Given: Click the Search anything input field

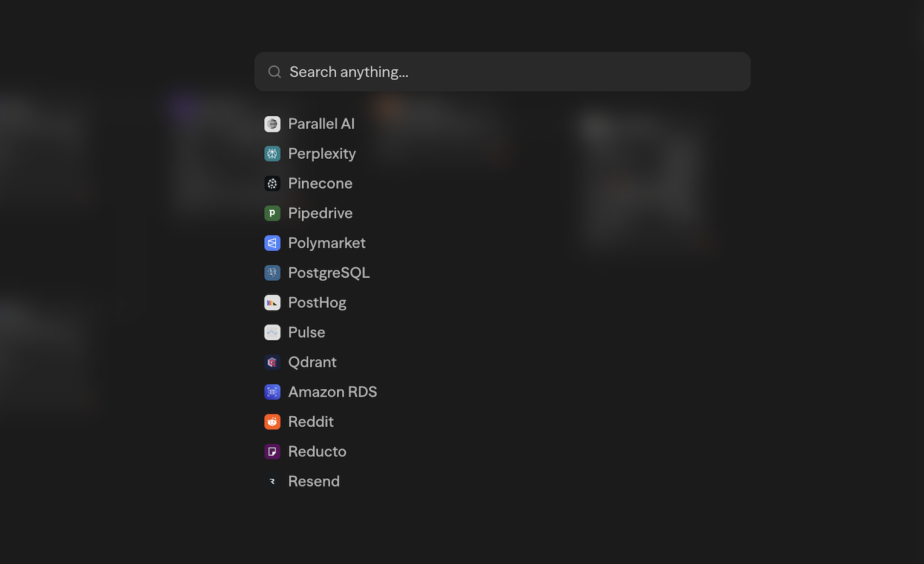Looking at the screenshot, I should pyautogui.click(x=502, y=71).
